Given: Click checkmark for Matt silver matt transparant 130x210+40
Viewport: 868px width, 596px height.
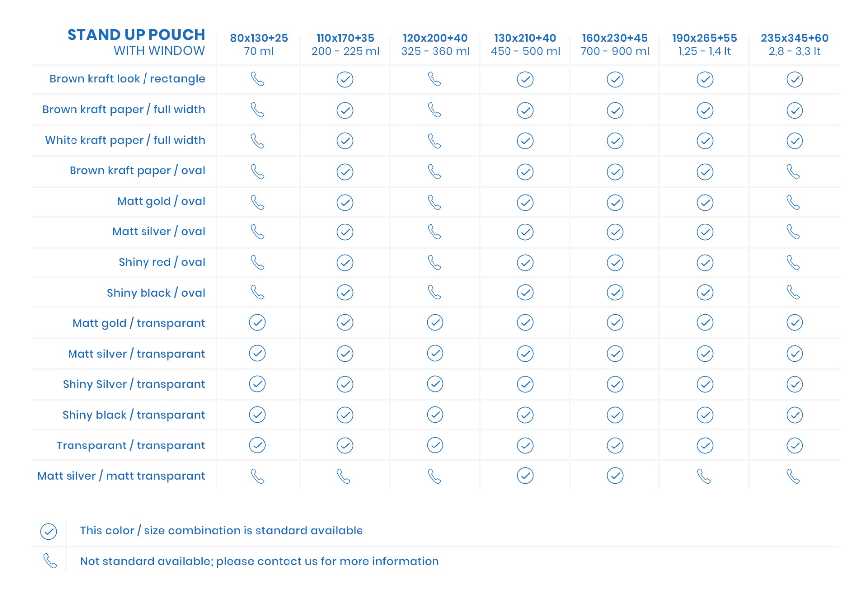Looking at the screenshot, I should pyautogui.click(x=525, y=476).
